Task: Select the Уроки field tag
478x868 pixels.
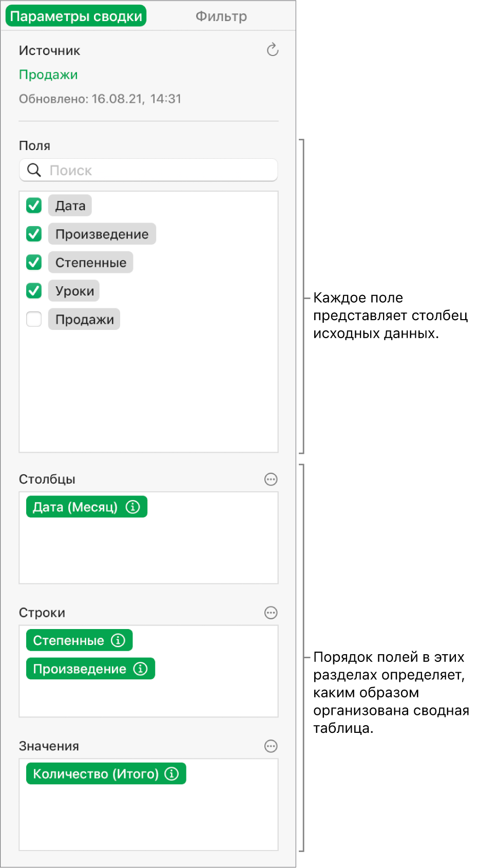Action: (74, 291)
